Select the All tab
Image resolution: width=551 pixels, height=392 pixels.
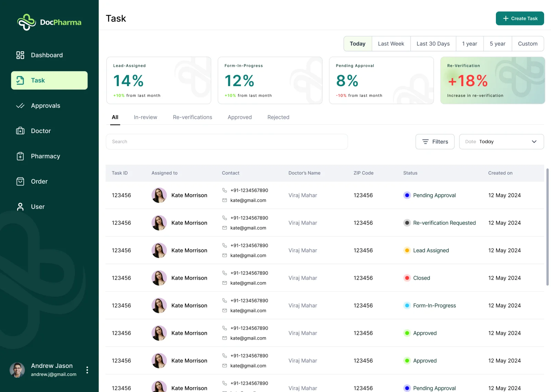[115, 117]
